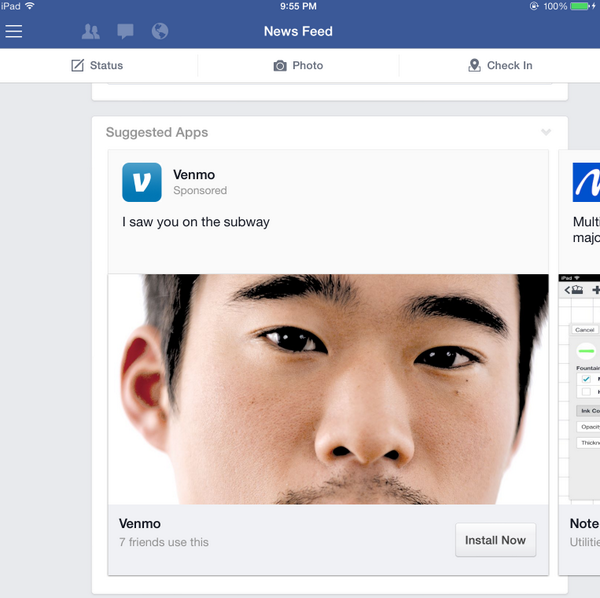This screenshot has height=598, width=600.
Task: Select the Photo label
Action: click(308, 65)
